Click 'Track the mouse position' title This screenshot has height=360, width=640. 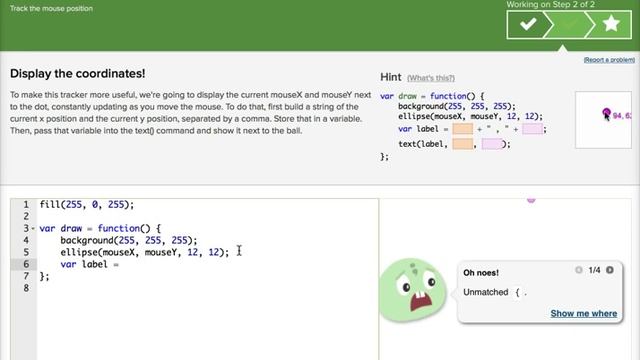coord(51,8)
